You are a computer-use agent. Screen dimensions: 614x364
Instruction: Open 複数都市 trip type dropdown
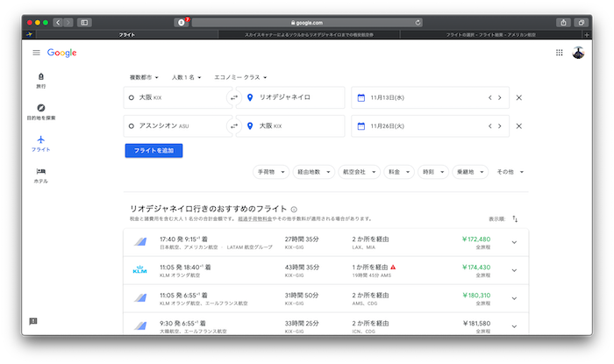(144, 77)
